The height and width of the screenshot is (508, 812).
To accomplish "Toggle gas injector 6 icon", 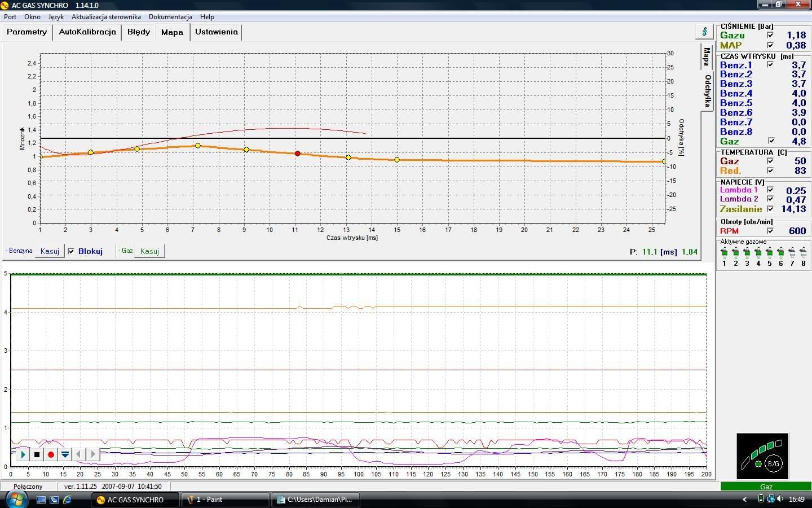I will [780, 252].
